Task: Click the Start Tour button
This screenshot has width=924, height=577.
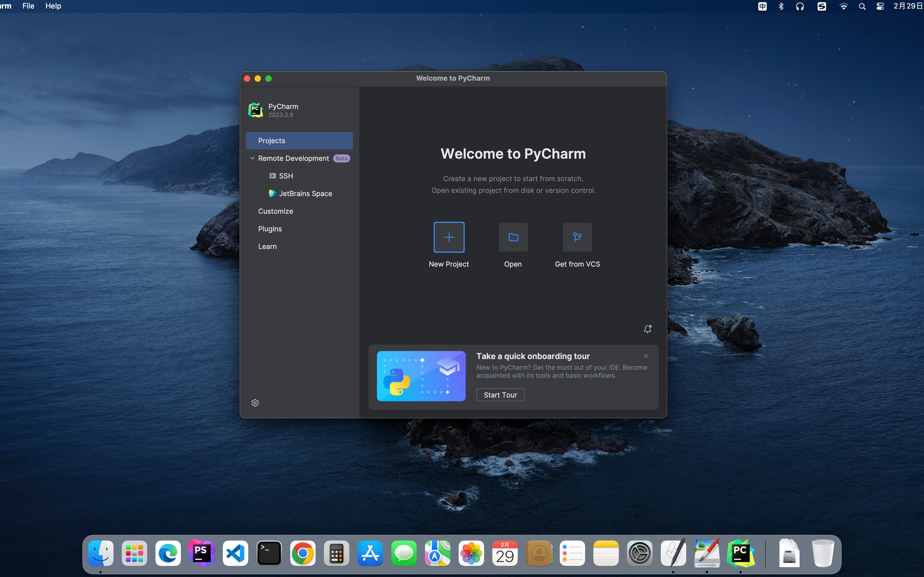Action: (x=500, y=394)
